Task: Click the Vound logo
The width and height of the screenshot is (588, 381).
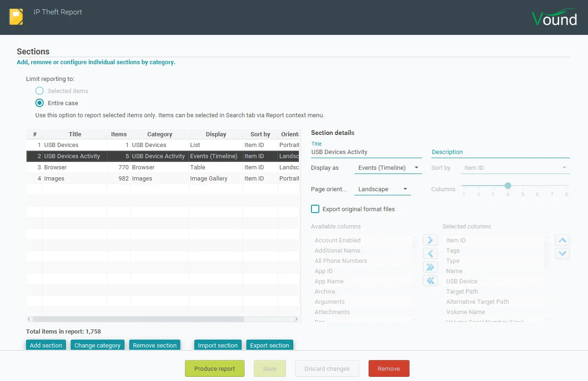Action: coord(554,17)
